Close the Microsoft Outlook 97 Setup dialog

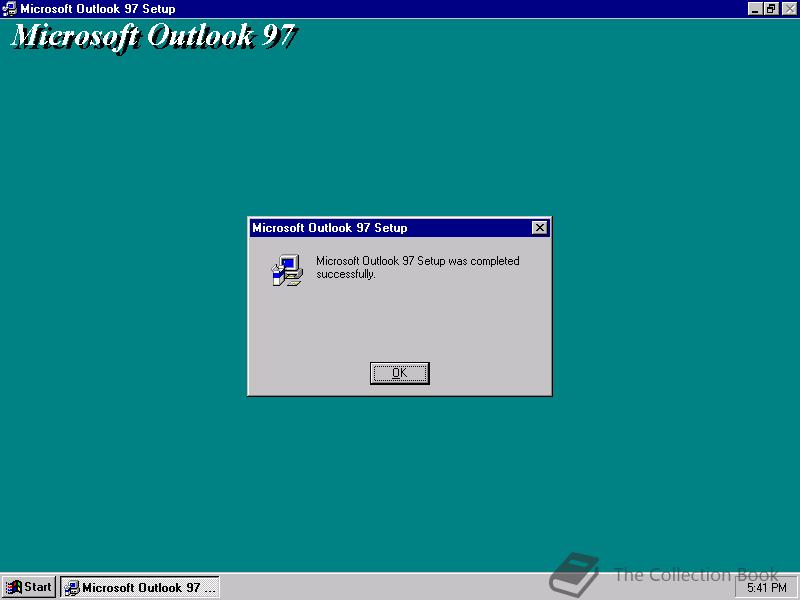[x=539, y=228]
